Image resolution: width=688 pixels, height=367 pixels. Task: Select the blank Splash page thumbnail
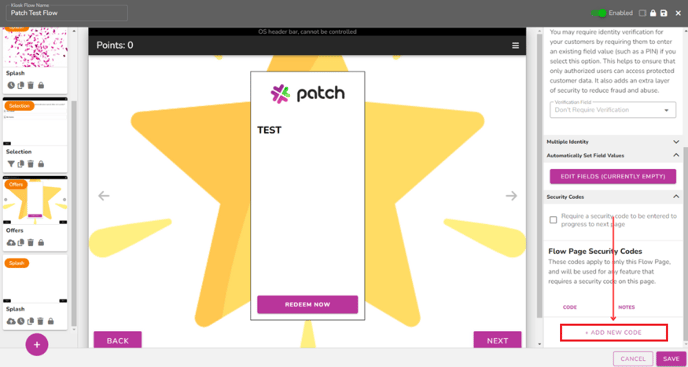(x=35, y=279)
